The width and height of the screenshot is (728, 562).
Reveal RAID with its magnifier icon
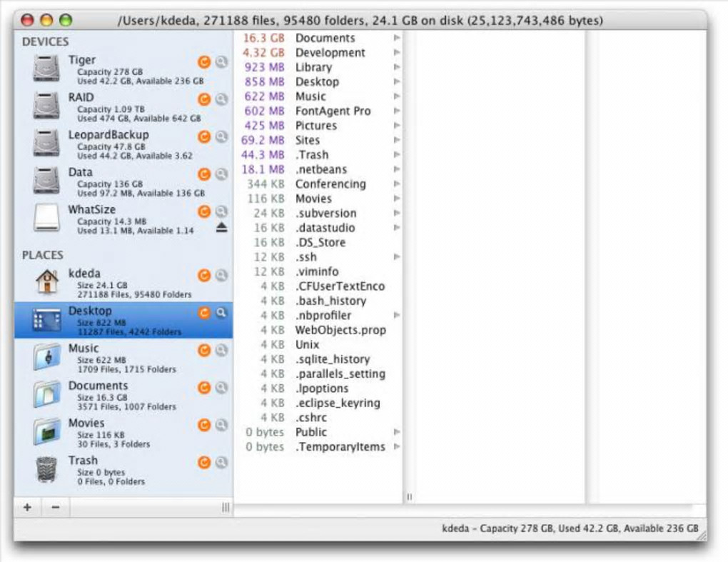tap(222, 99)
